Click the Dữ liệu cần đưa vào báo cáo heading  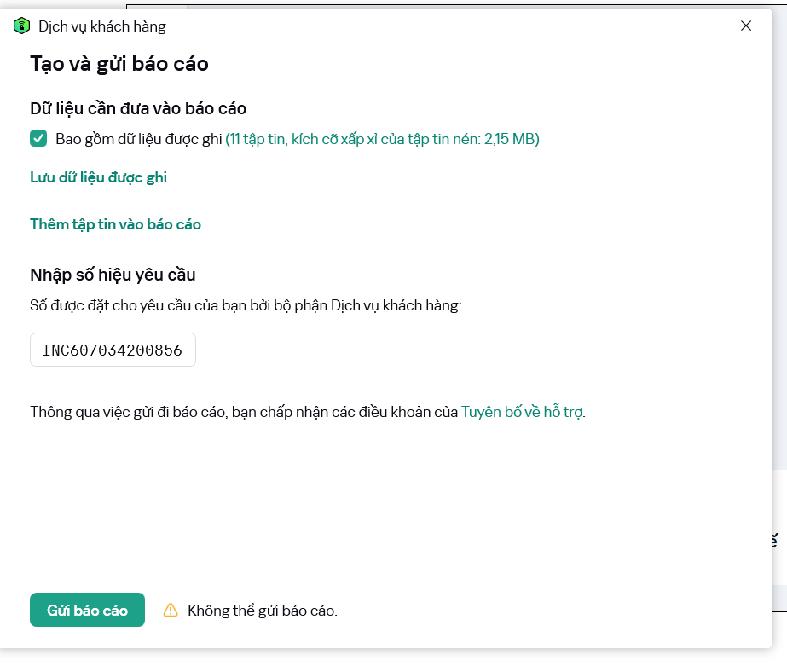tap(138, 108)
